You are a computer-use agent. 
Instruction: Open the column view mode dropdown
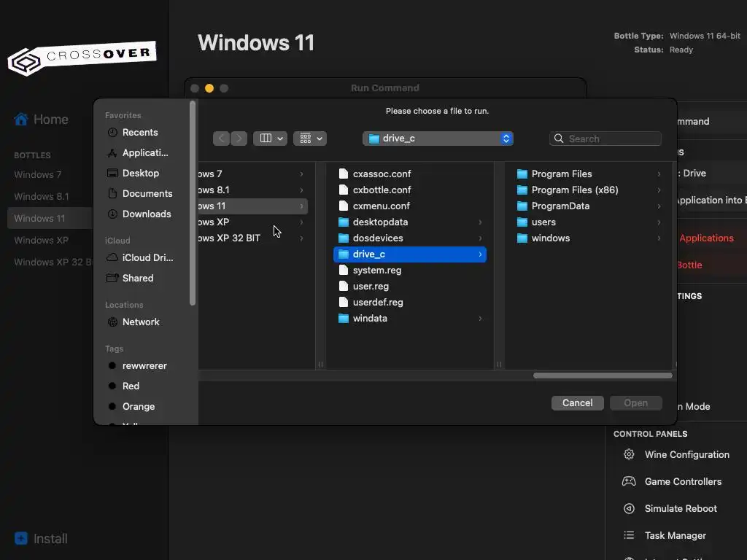(270, 139)
